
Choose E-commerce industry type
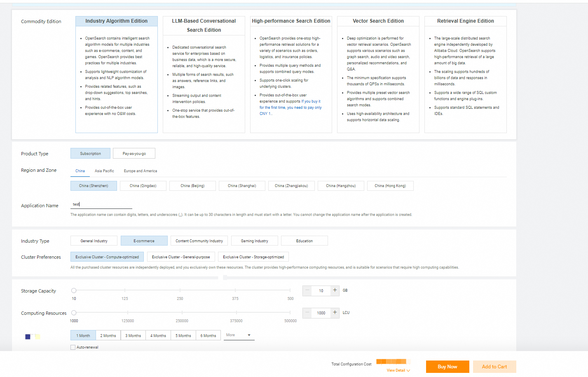144,241
